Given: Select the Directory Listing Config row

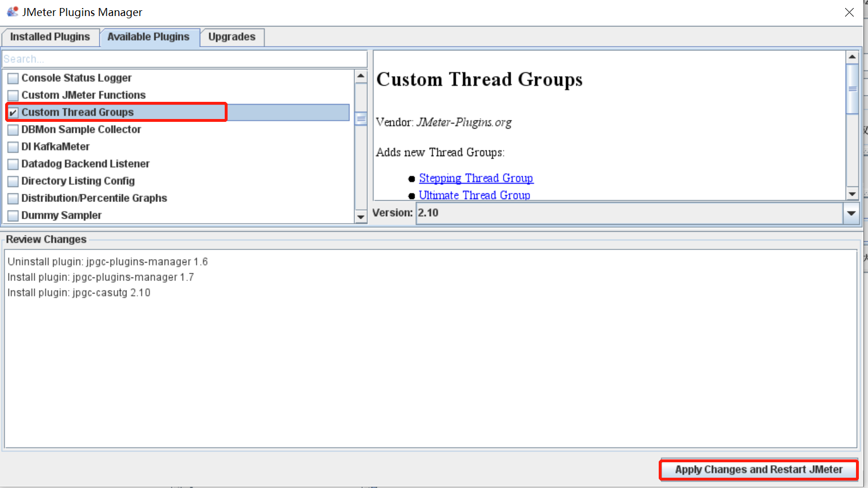Looking at the screenshot, I should coord(178,181).
